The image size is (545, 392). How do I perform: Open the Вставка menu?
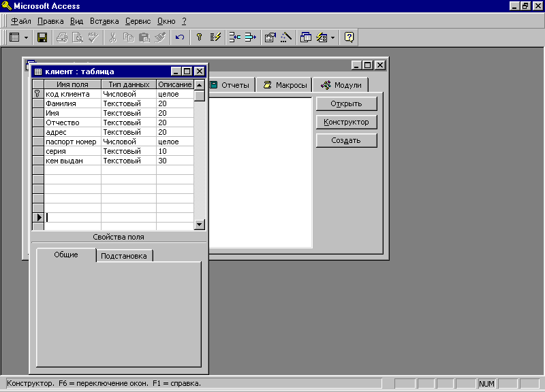(x=104, y=21)
